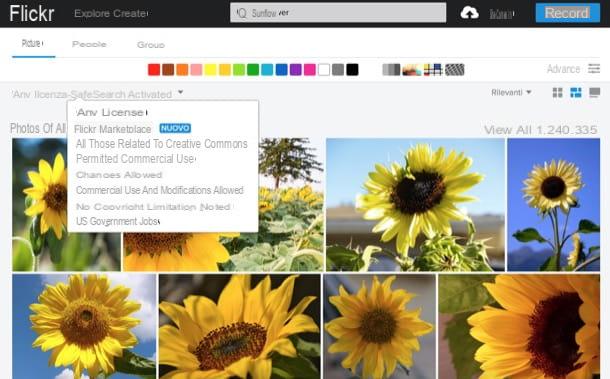610x379 pixels.
Task: Open the Any license dropdown arrow
Action: point(181,93)
